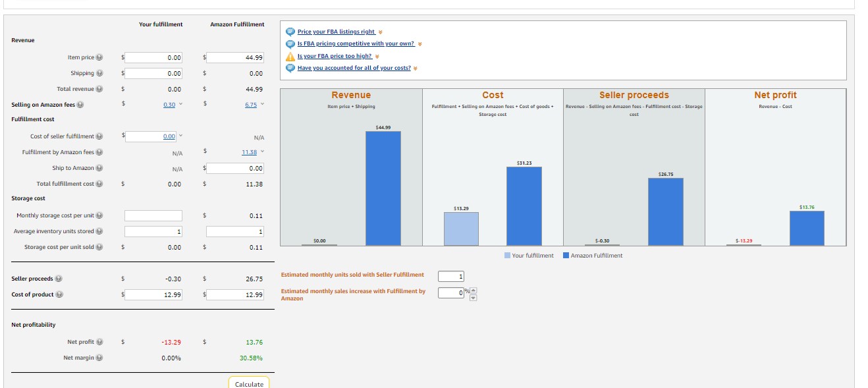Open the Cost of seller fulfillment help icon
This screenshot has width=868, height=388.
point(100,136)
